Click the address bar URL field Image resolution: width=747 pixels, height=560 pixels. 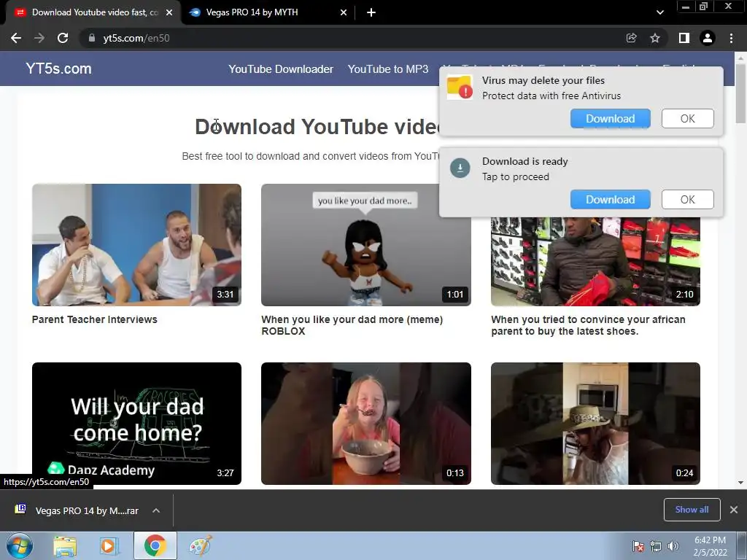click(x=352, y=38)
